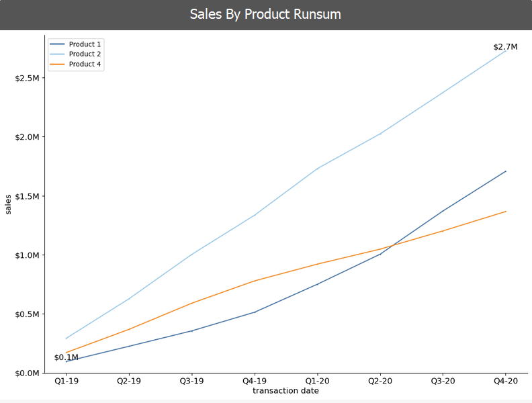The height and width of the screenshot is (403, 532).
Task: Click Product 1 data point at Q4-19
Action: (x=255, y=312)
